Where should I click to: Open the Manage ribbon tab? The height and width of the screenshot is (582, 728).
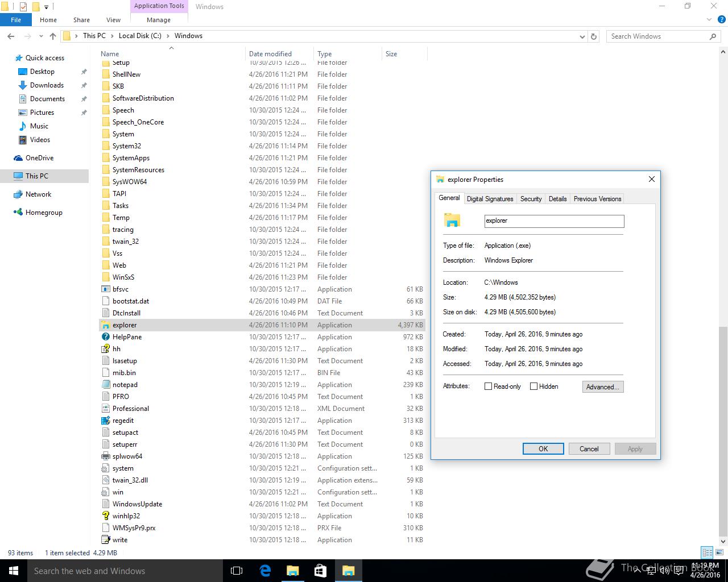coord(159,20)
